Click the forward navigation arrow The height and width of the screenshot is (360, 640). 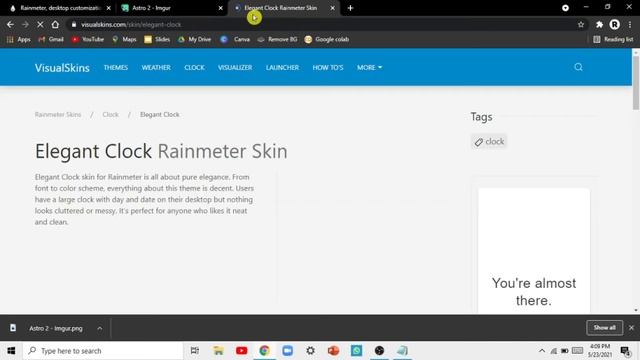[x=25, y=24]
